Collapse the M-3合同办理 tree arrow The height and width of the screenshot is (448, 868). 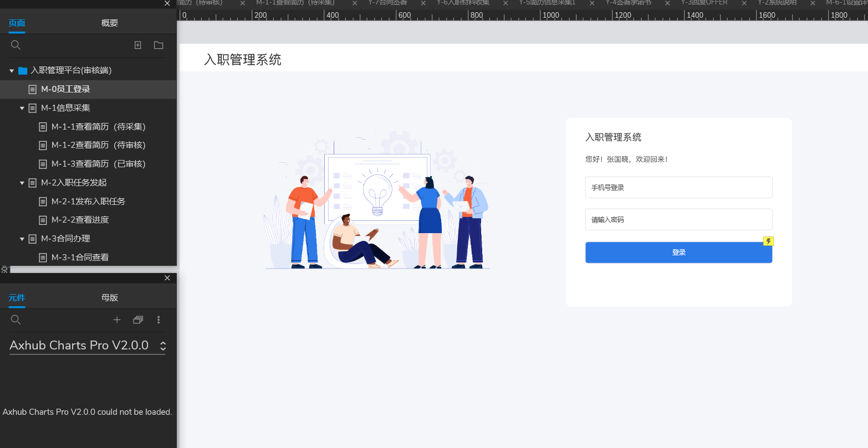click(x=22, y=239)
